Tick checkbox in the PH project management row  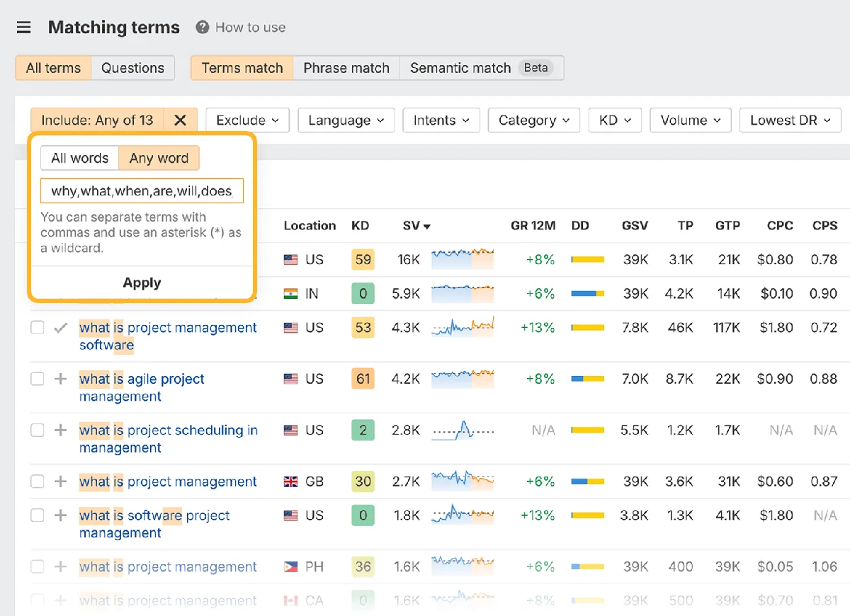click(x=37, y=566)
